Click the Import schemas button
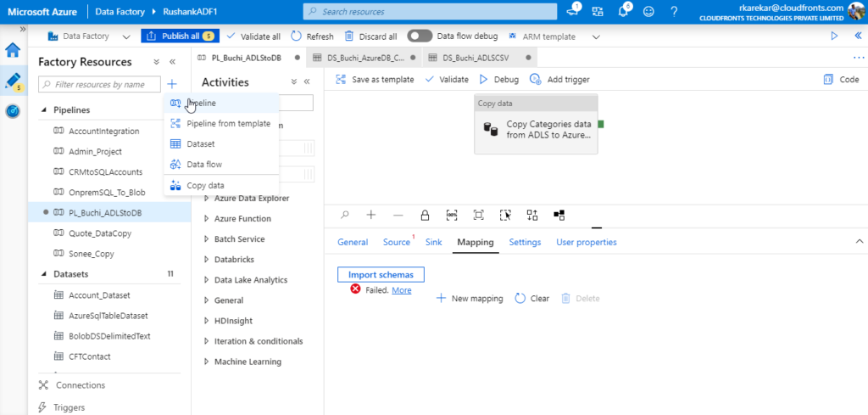Viewport: 868px width, 415px height. click(381, 274)
